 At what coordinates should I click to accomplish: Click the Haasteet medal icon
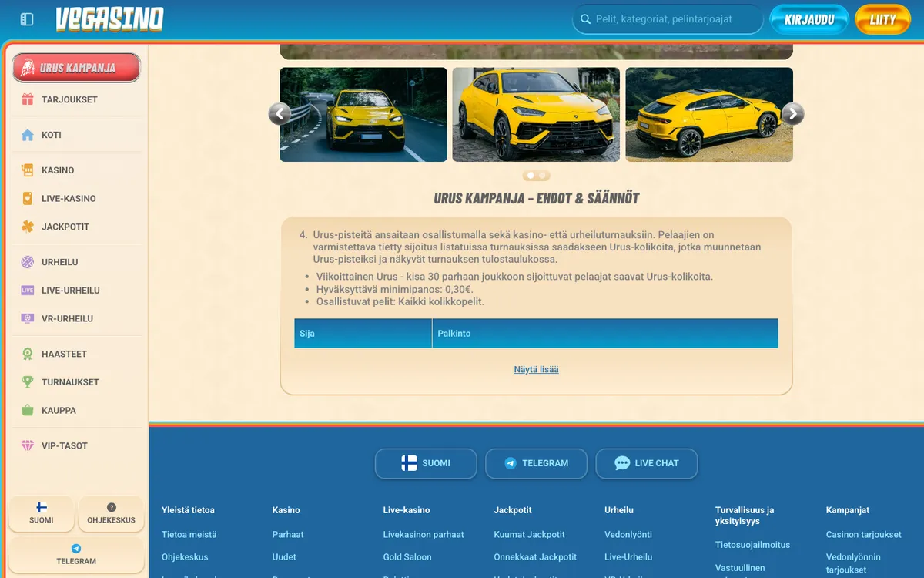click(28, 354)
